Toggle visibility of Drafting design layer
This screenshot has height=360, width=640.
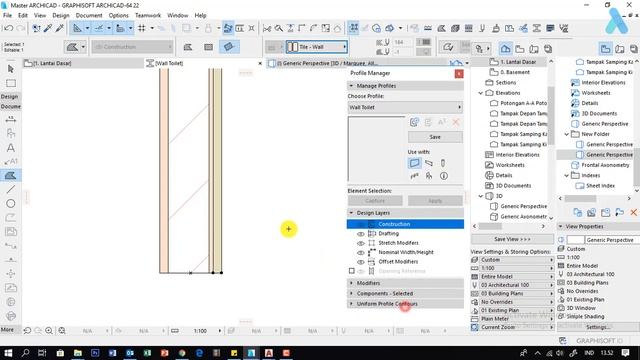click(360, 234)
